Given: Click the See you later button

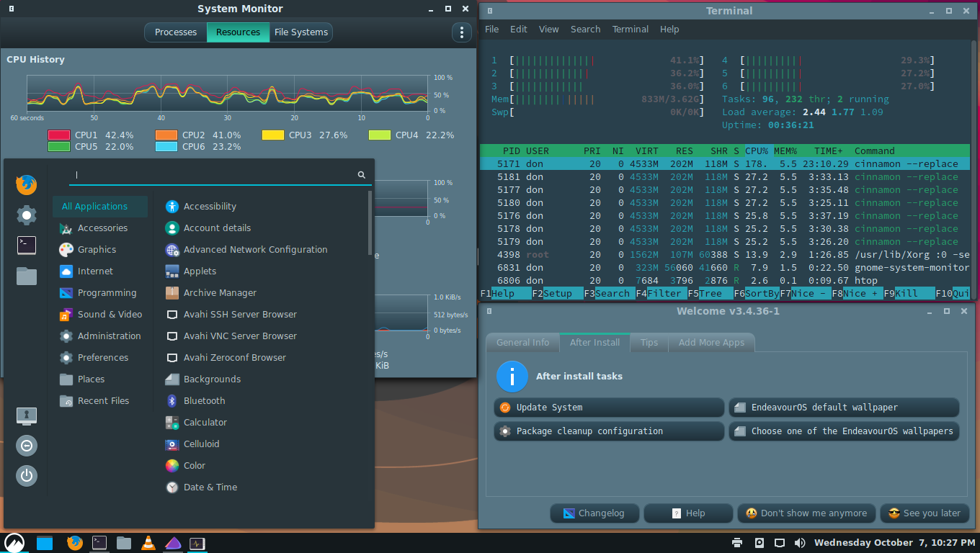Looking at the screenshot, I should coord(925,513).
